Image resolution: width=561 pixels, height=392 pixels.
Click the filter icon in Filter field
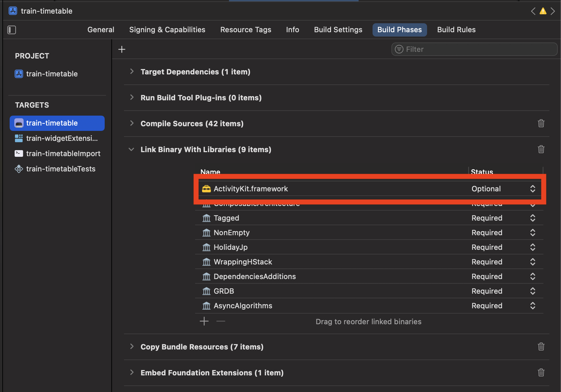(x=399, y=49)
